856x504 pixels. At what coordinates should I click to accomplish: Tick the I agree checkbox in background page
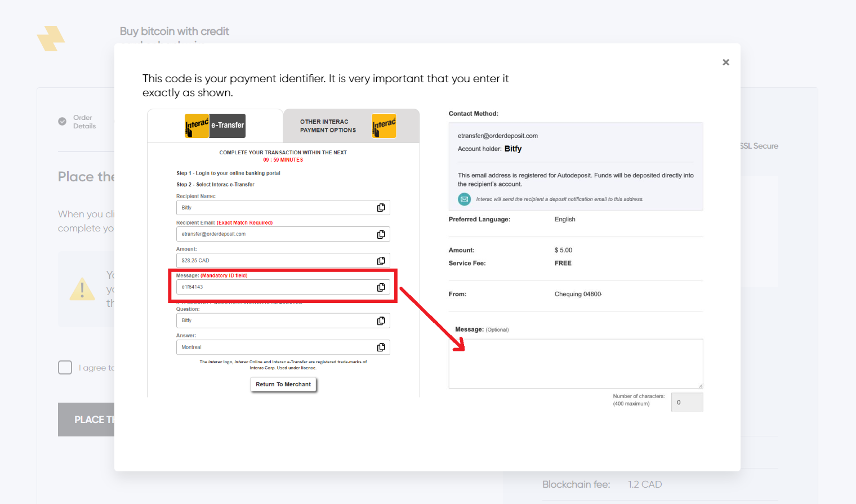(65, 368)
